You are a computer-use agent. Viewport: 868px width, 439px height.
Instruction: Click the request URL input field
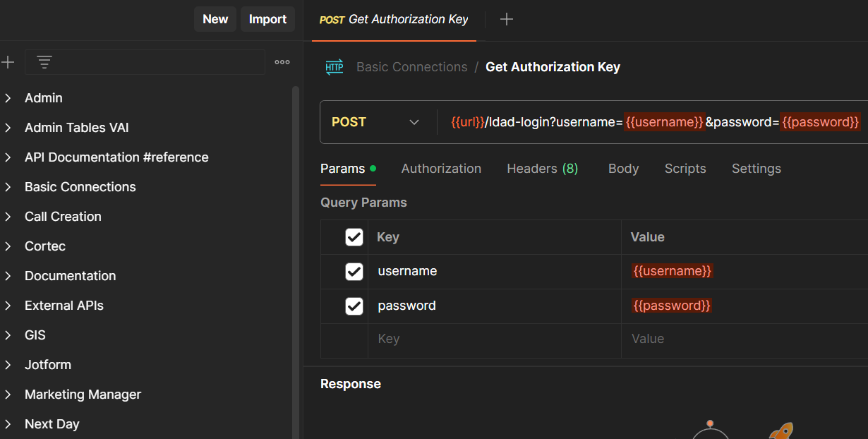click(653, 122)
